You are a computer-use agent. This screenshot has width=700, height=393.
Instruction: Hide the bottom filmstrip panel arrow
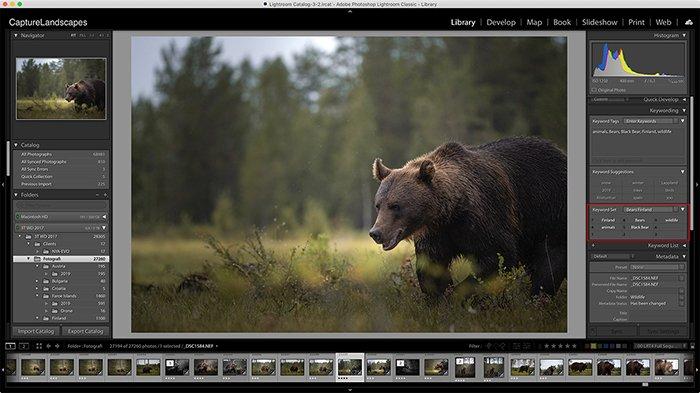350,390
